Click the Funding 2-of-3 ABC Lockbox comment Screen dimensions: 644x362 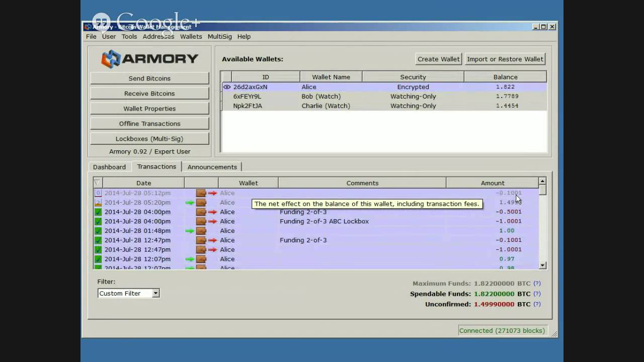click(x=324, y=221)
